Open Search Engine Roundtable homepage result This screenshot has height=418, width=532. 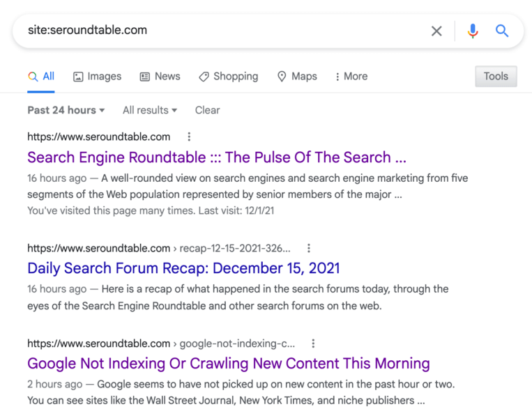click(217, 157)
